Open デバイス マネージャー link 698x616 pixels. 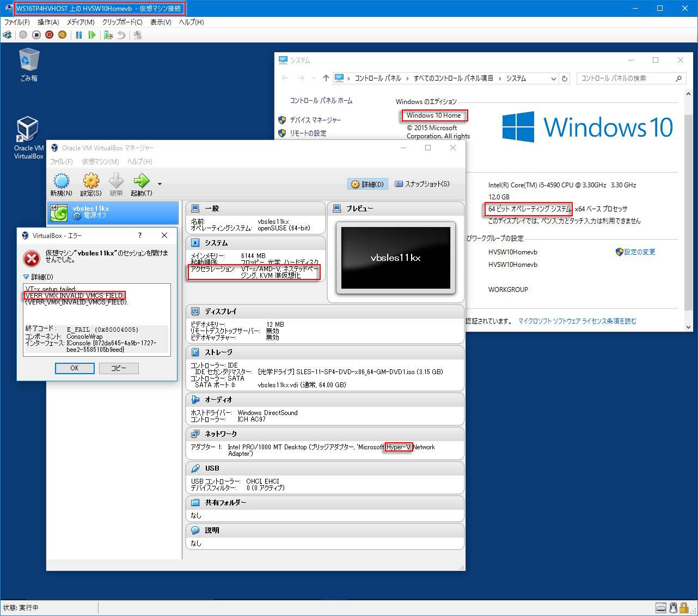point(315,120)
